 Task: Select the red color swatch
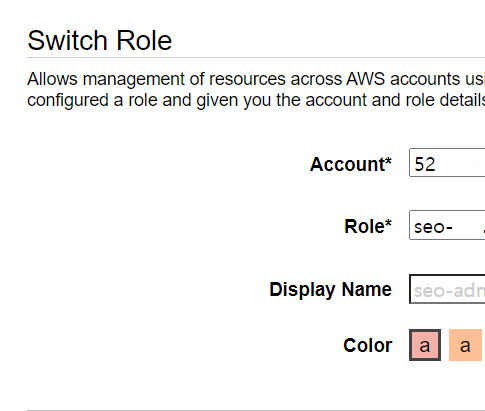point(425,345)
